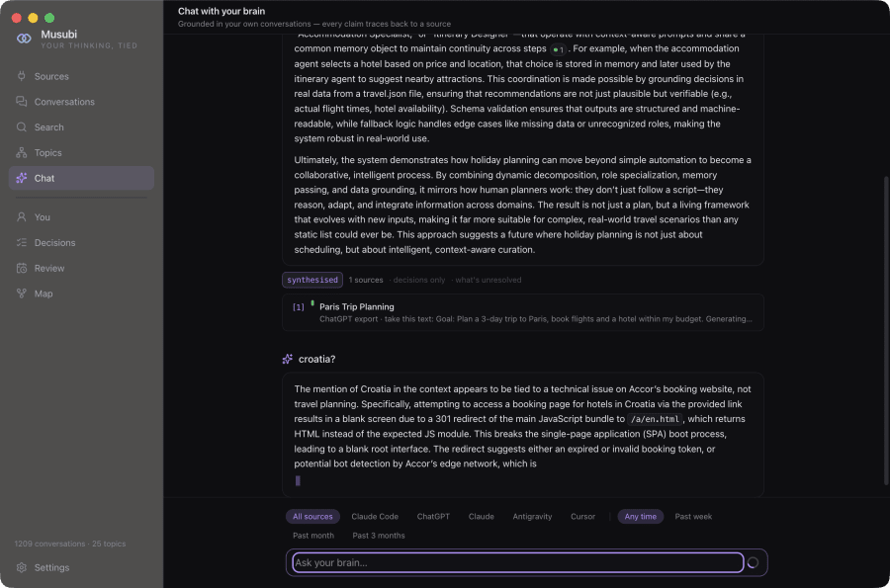The image size is (890, 588).
Task: Click the Ask your brain input field
Action: (x=517, y=562)
